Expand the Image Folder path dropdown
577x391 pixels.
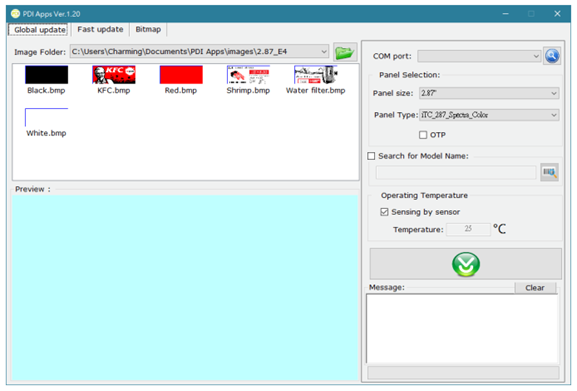[x=324, y=51]
